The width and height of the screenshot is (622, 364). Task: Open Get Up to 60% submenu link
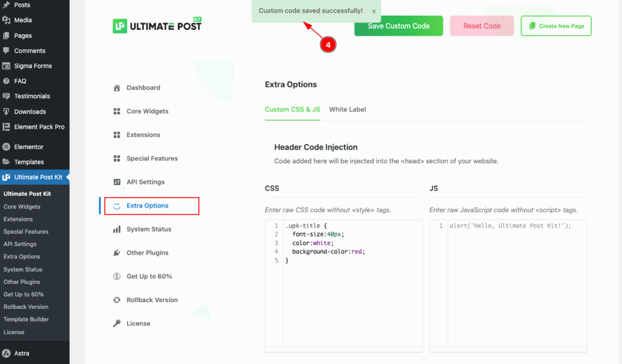pyautogui.click(x=24, y=294)
